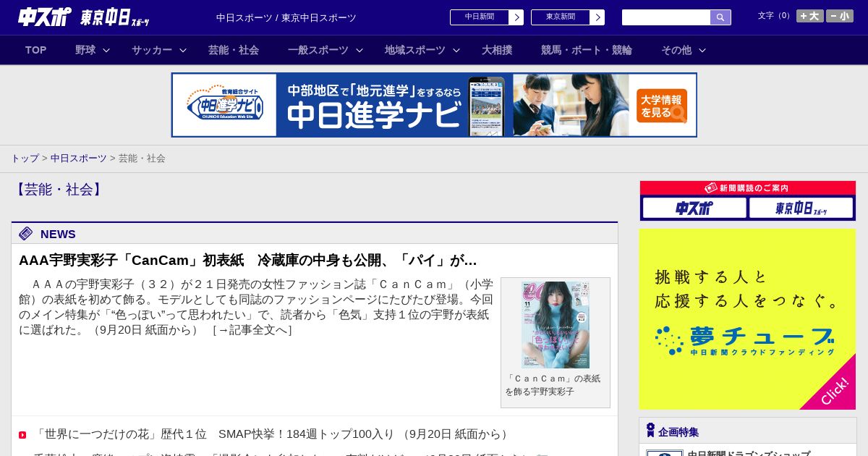Image resolution: width=868 pixels, height=456 pixels.
Task: Click the 文字（0） text size label
Action: click(x=775, y=16)
